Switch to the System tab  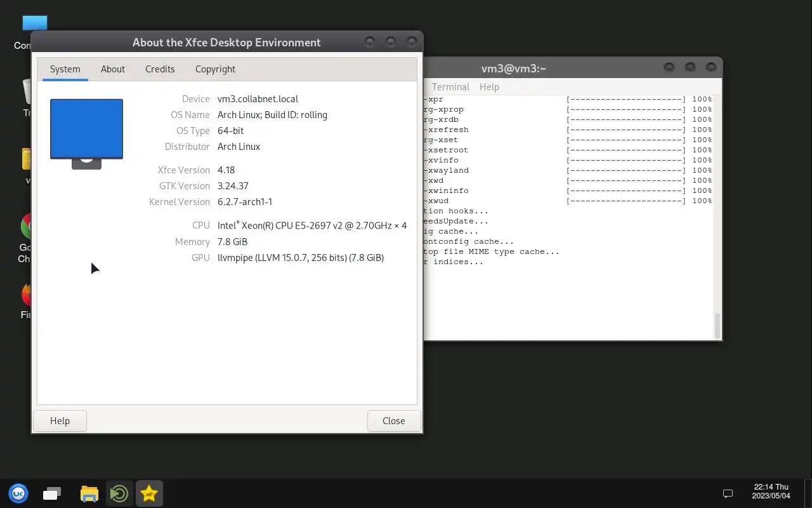click(x=65, y=69)
